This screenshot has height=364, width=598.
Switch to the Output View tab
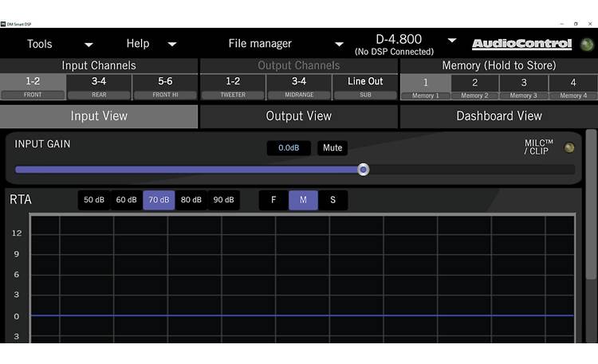click(298, 116)
